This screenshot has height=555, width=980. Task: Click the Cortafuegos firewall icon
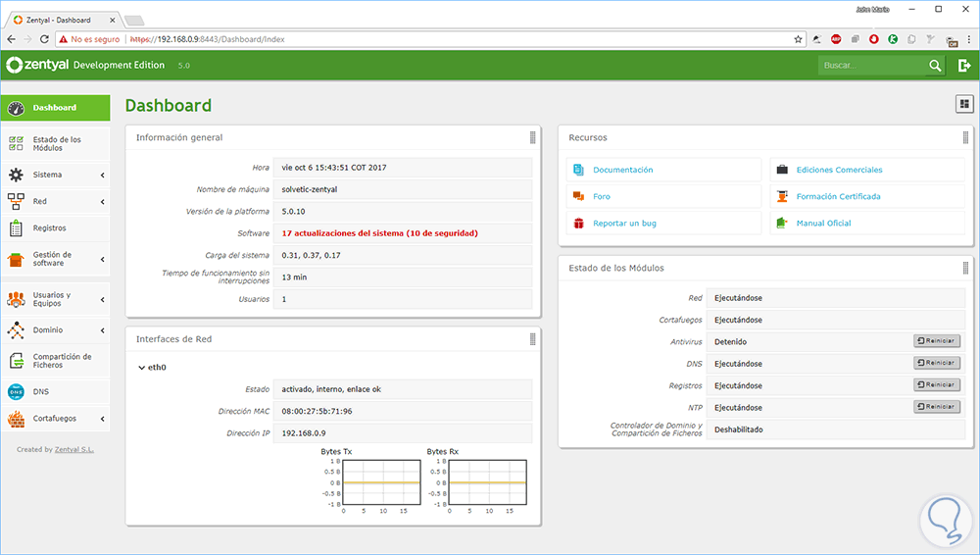click(17, 419)
